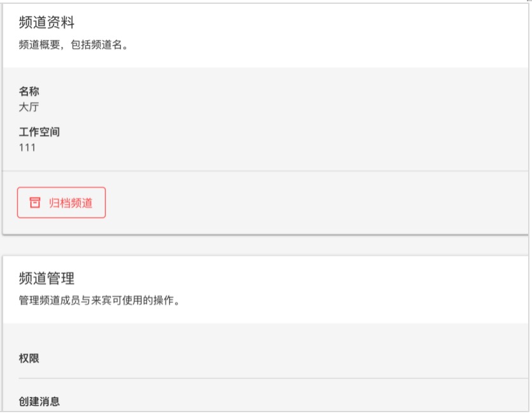This screenshot has height=416, width=532.
Task: Select the 频道资料 section heading
Action: (46, 22)
